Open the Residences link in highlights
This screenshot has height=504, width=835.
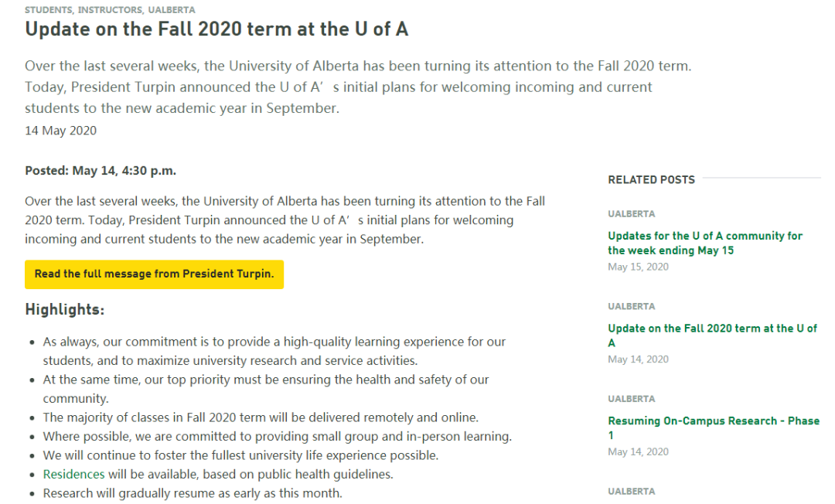point(73,474)
